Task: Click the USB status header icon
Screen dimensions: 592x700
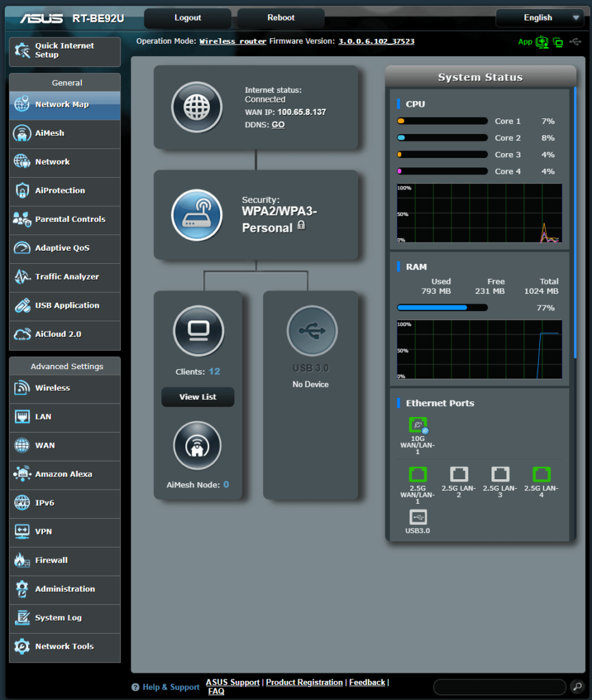Action: click(576, 42)
